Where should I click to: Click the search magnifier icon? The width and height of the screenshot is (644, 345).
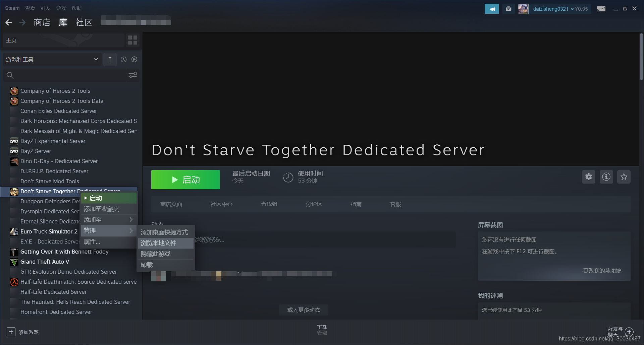coord(10,75)
